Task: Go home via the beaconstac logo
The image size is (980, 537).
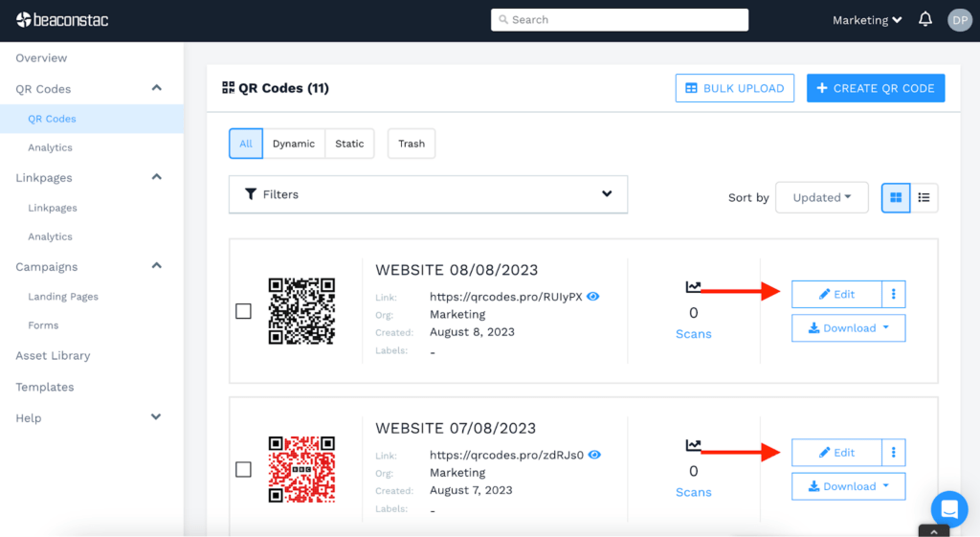Action: [x=62, y=20]
